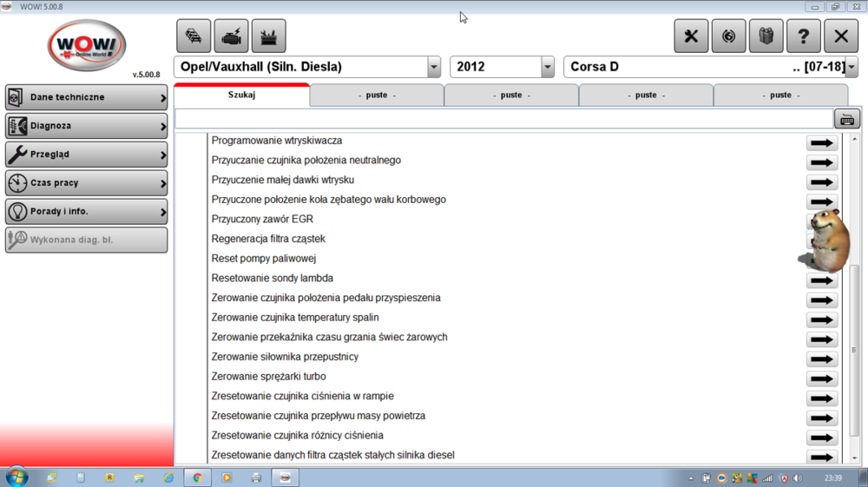Click the battery toolbar icon
The image size is (868, 487).
(268, 36)
